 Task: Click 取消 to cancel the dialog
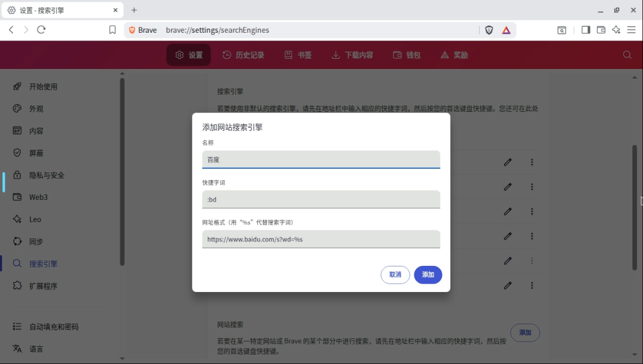pos(395,275)
